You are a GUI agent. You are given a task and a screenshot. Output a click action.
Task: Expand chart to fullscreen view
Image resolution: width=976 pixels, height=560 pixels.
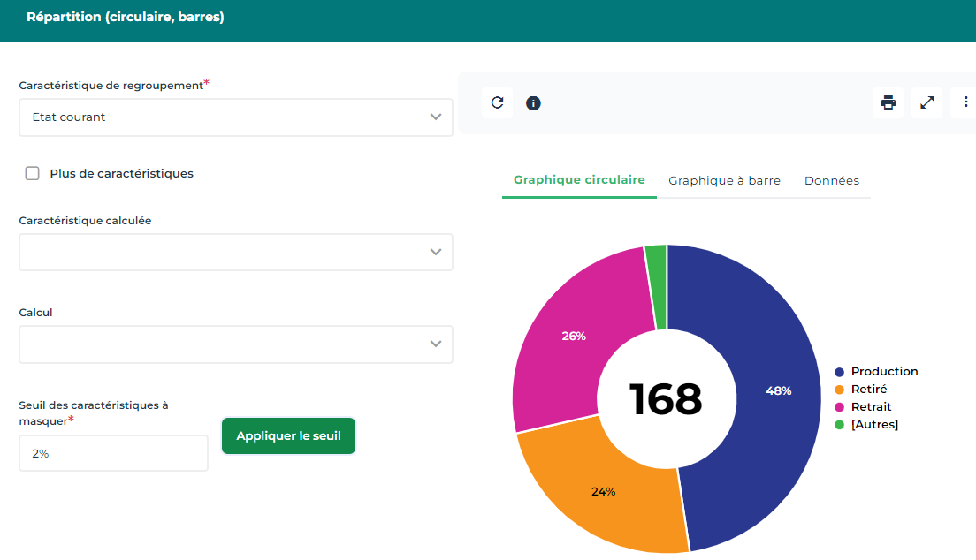pos(926,103)
